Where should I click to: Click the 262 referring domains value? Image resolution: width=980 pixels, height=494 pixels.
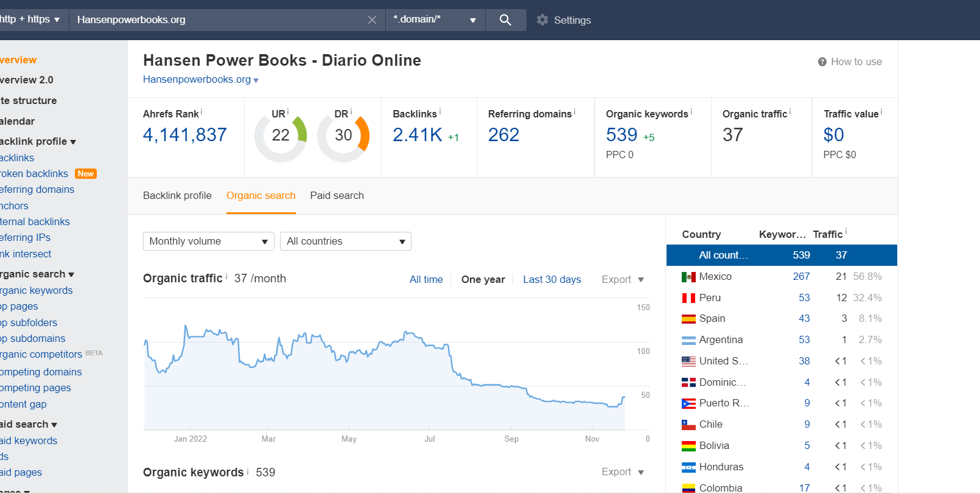coord(504,135)
